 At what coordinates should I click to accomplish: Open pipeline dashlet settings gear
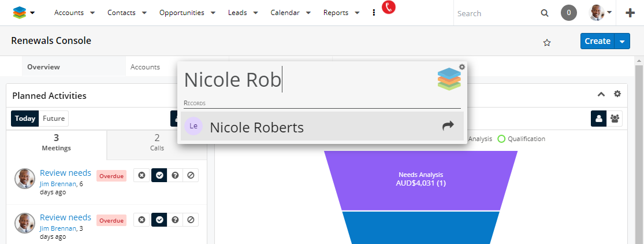pos(617,94)
